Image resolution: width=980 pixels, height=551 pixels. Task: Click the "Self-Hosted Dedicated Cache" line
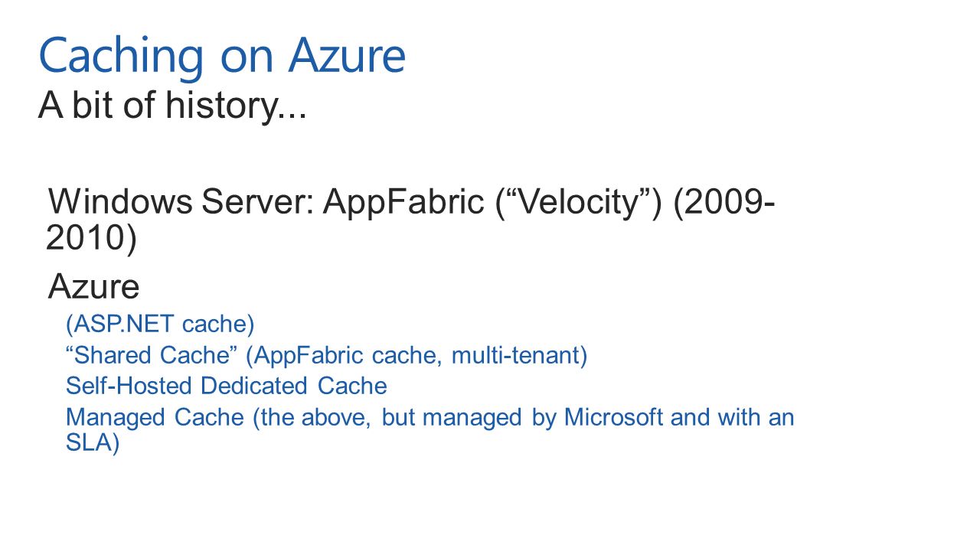click(x=227, y=386)
